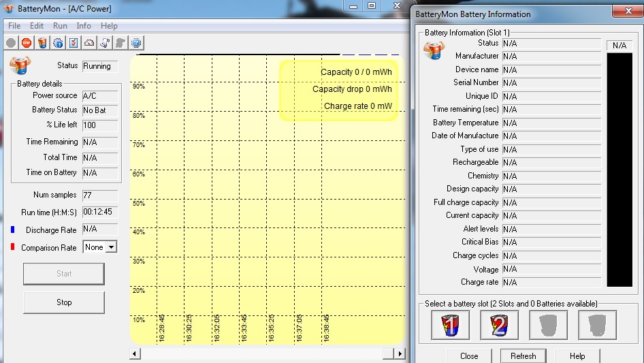Click the 'Capacity 0 / 0 mWh' graph text

pyautogui.click(x=356, y=72)
